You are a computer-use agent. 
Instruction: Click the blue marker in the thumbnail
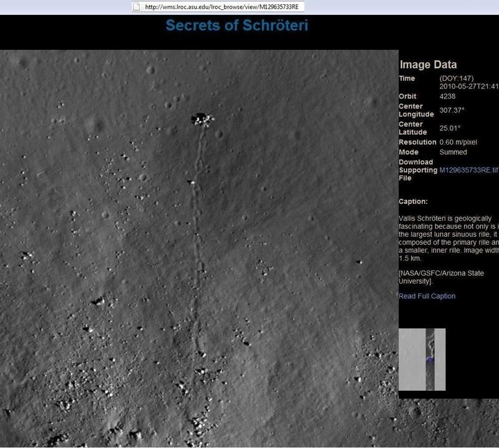pyautogui.click(x=429, y=360)
